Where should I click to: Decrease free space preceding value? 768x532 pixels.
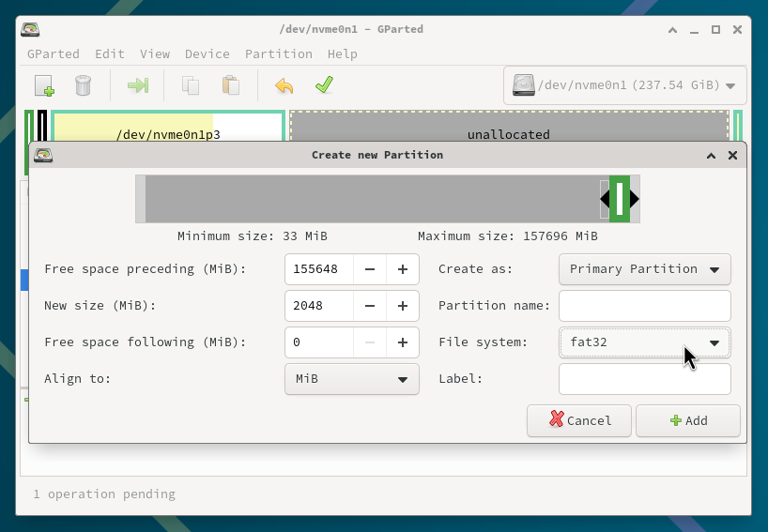pos(370,269)
